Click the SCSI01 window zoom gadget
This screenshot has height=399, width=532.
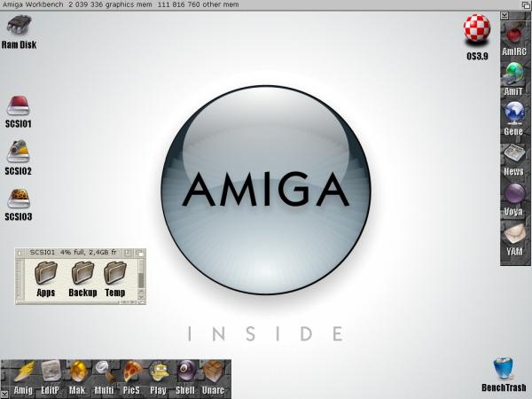(128, 253)
